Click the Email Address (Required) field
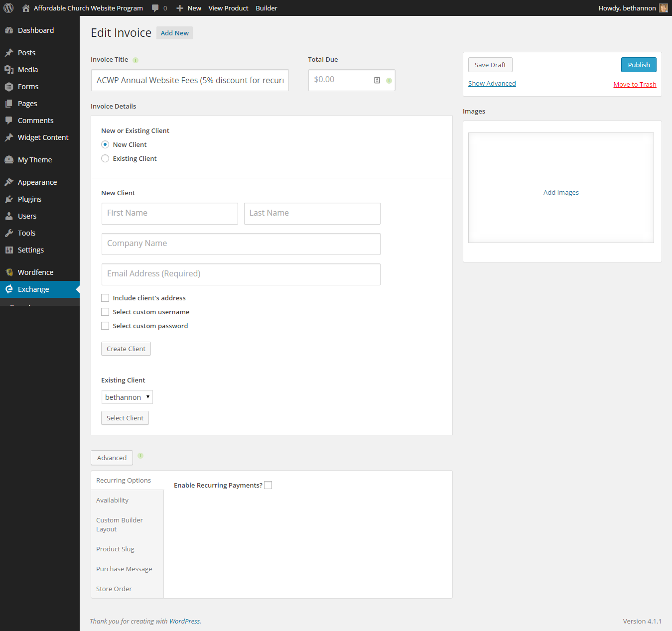 241,274
